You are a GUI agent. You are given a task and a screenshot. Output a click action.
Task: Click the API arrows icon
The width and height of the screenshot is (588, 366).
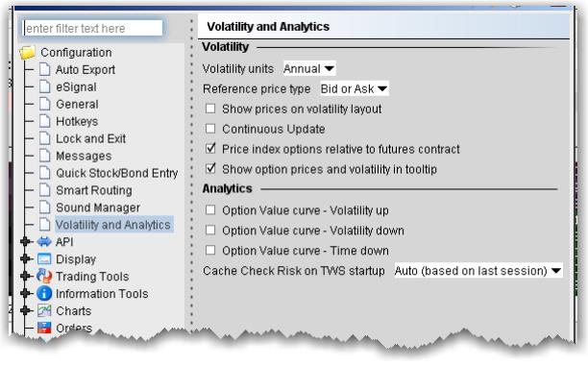click(44, 242)
